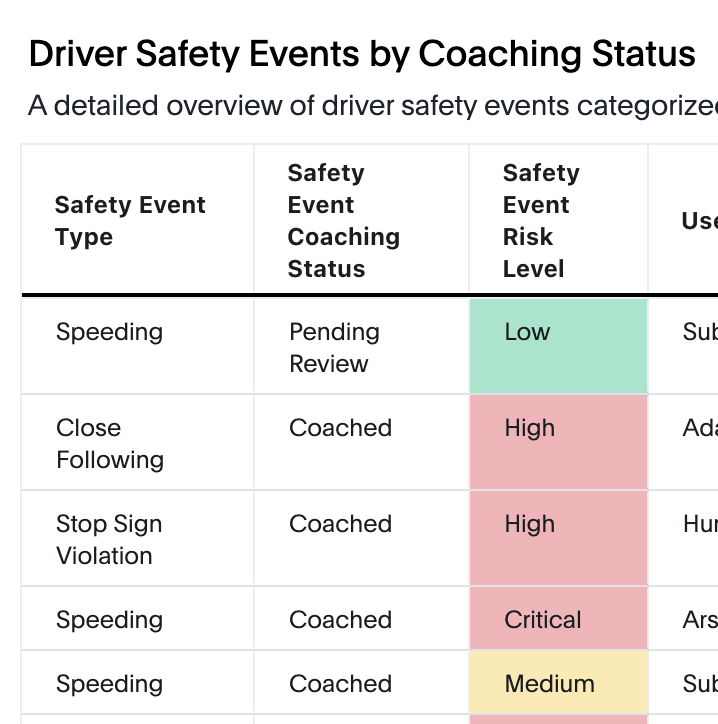The width and height of the screenshot is (718, 724).
Task: Select the detailed overview subtitle text
Action: pos(372,105)
